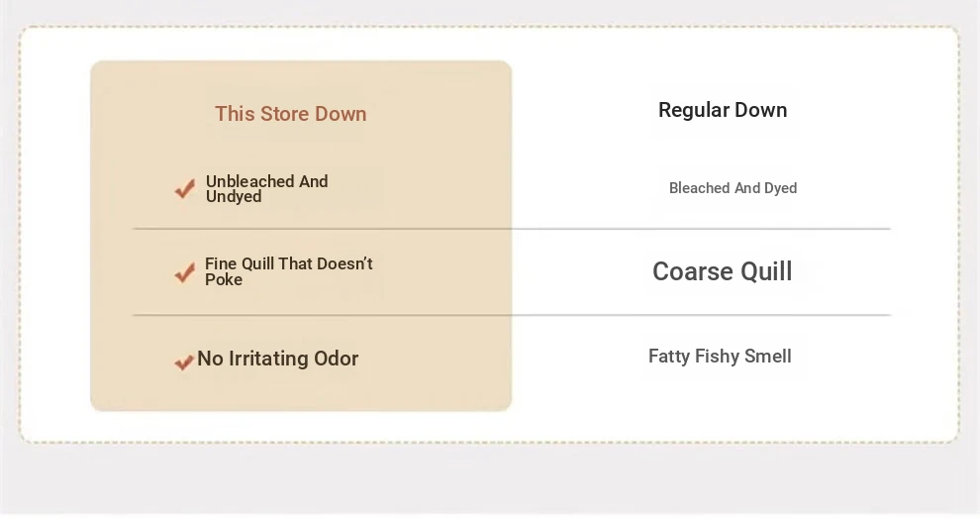Click the word Poke on second line
Screen dimensions: 980x518
(x=224, y=279)
